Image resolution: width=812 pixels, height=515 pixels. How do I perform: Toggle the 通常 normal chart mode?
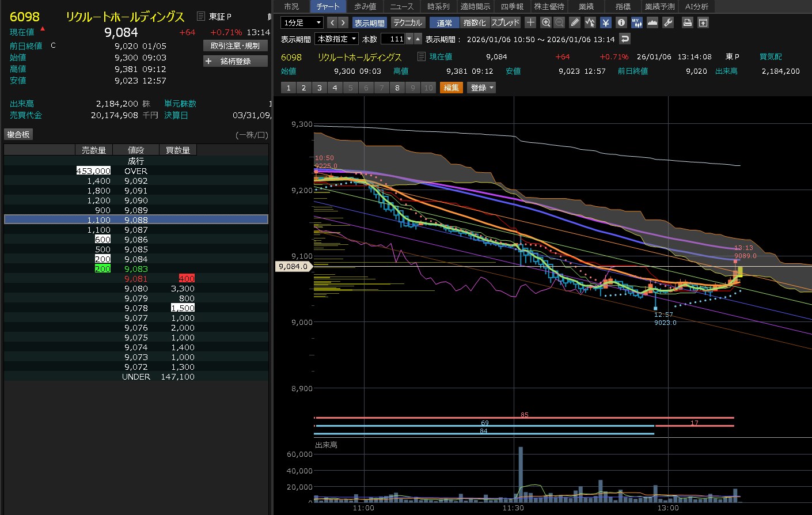click(444, 22)
